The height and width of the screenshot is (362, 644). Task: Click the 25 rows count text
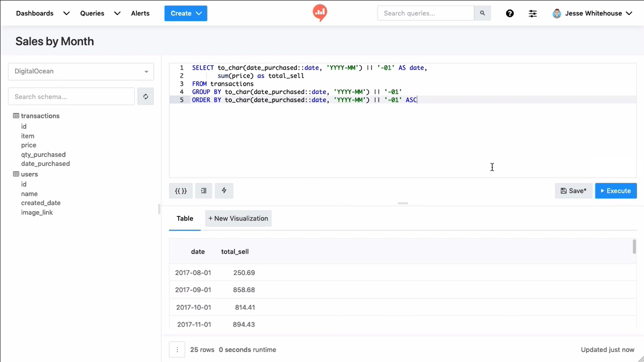point(202,350)
